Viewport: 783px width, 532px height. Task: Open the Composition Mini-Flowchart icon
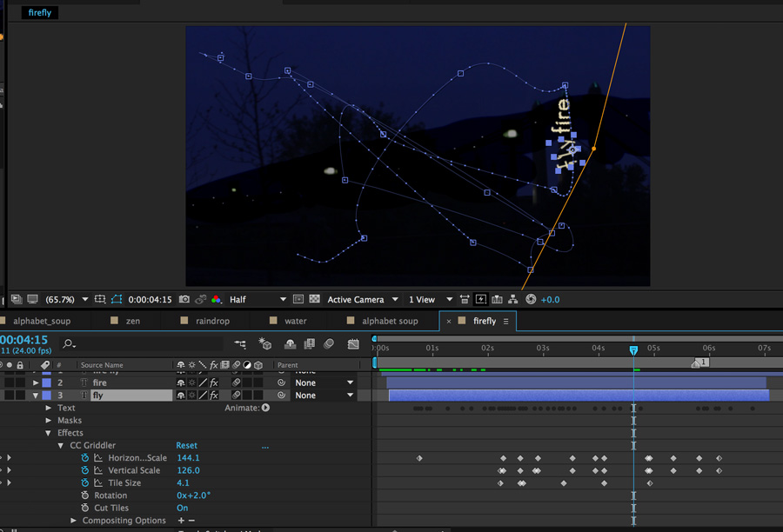240,345
